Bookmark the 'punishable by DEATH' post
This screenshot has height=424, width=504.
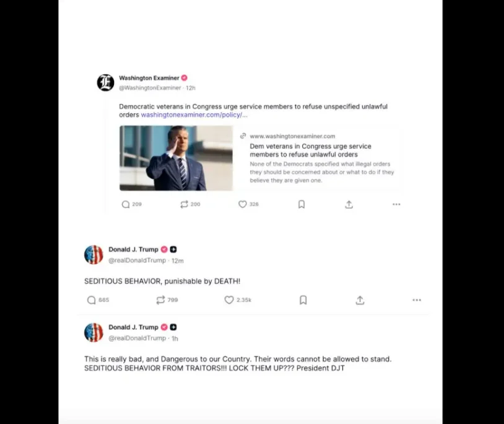pyautogui.click(x=303, y=300)
